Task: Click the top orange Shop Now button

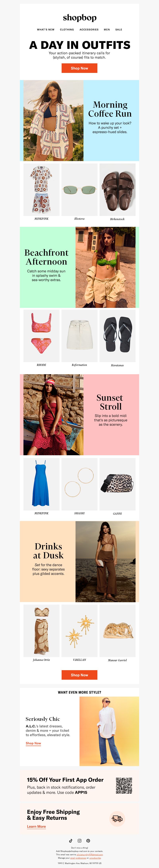Action: click(79, 68)
